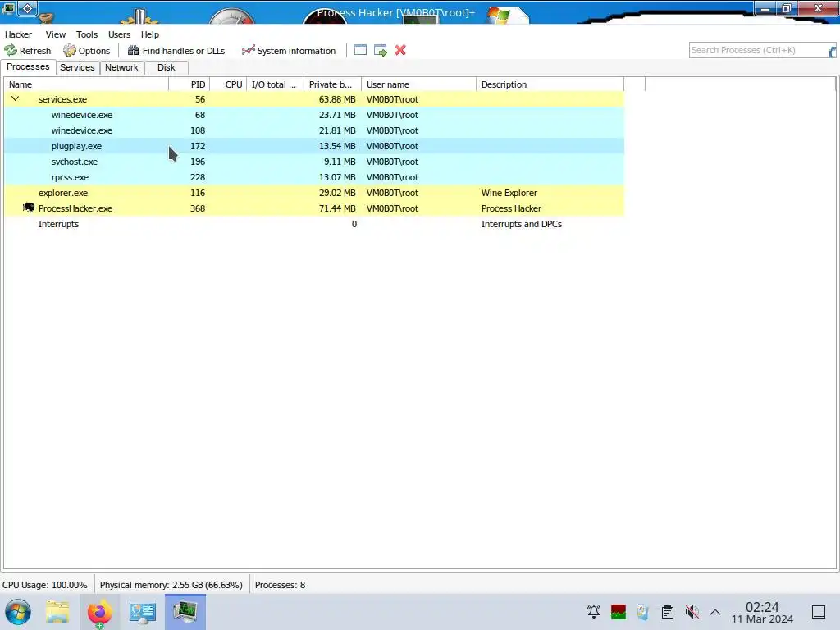Launch Firefox from the taskbar

point(99,613)
